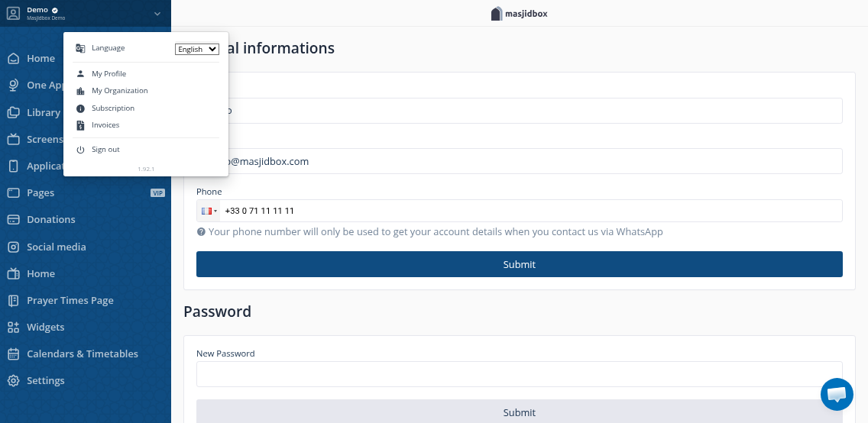Click the Pages window icon
The width and height of the screenshot is (868, 423).
(13, 193)
